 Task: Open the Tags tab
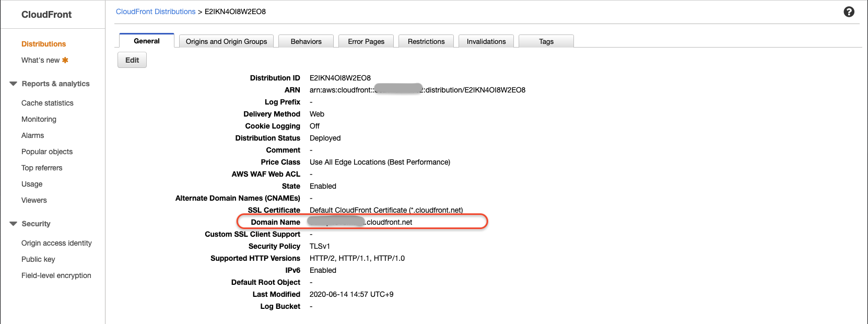(546, 41)
